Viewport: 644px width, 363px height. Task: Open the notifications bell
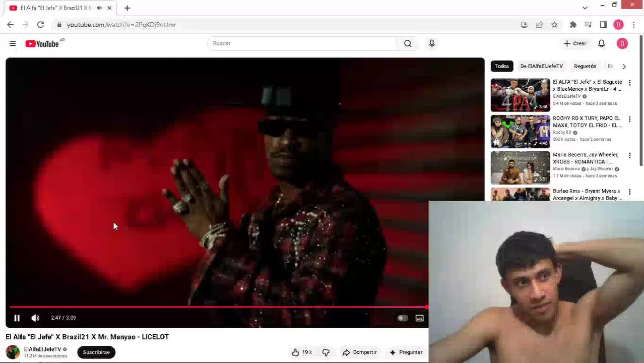pos(601,44)
